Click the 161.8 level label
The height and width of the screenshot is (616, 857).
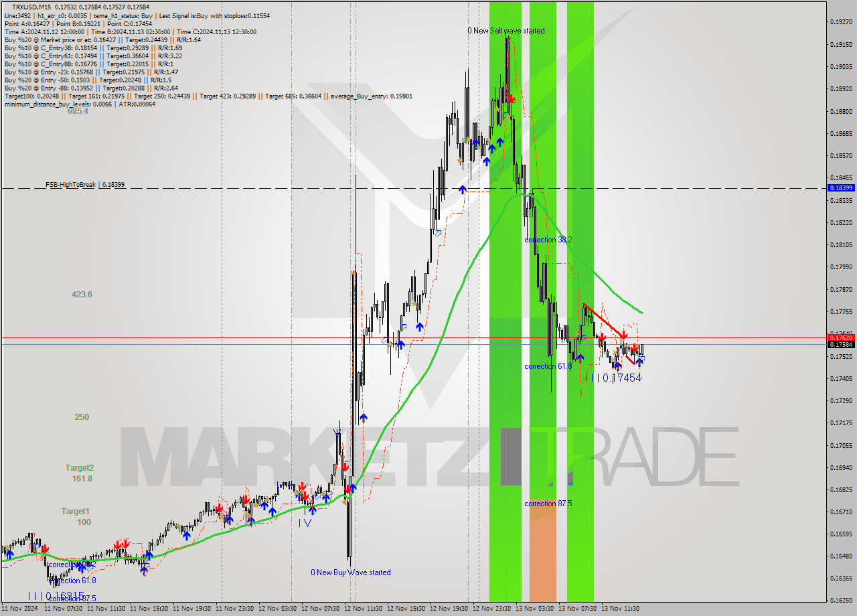[82, 479]
